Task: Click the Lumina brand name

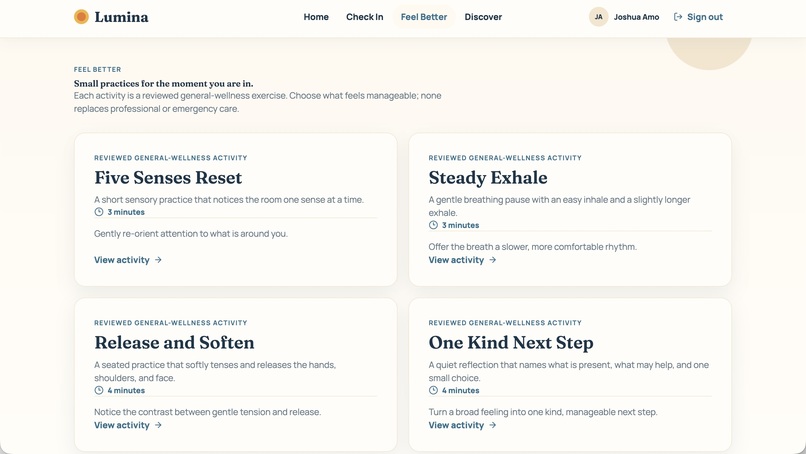Action: 121,17
